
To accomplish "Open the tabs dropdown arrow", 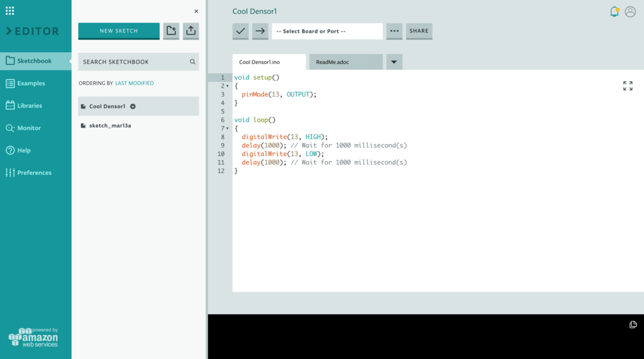I will (x=394, y=62).
